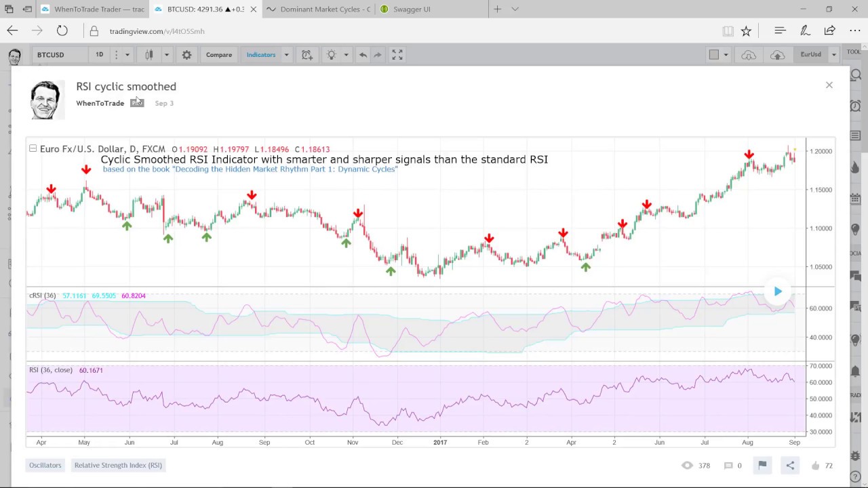The image size is (868, 488).
Task: Click the Indicators button
Action: (261, 55)
